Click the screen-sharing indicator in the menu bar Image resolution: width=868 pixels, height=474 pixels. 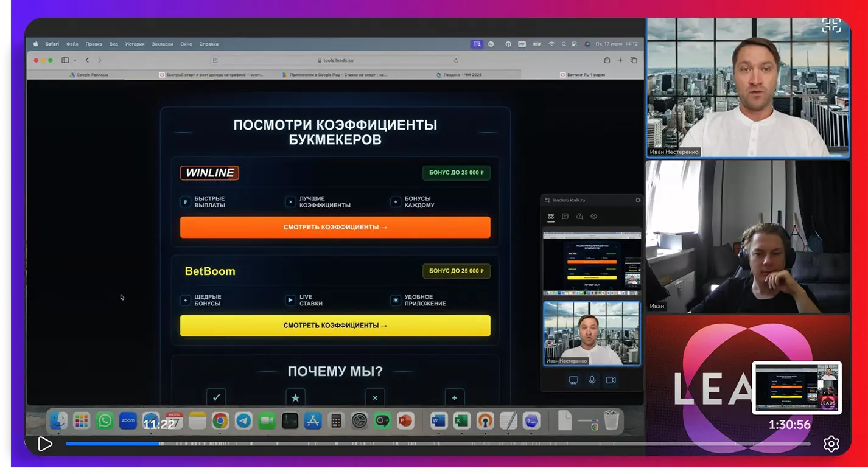pyautogui.click(x=477, y=44)
